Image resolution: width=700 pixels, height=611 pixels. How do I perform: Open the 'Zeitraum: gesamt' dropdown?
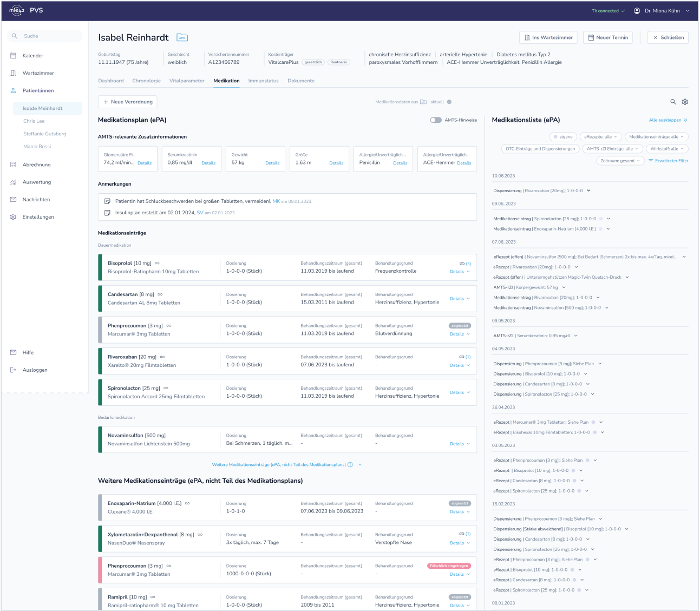[x=620, y=161]
